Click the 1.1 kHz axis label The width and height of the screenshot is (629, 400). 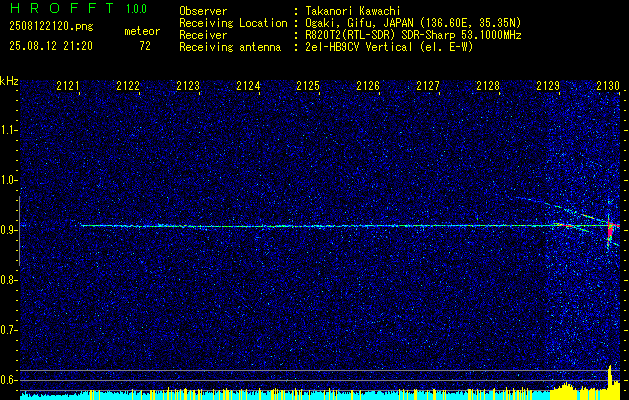pyautogui.click(x=7, y=130)
